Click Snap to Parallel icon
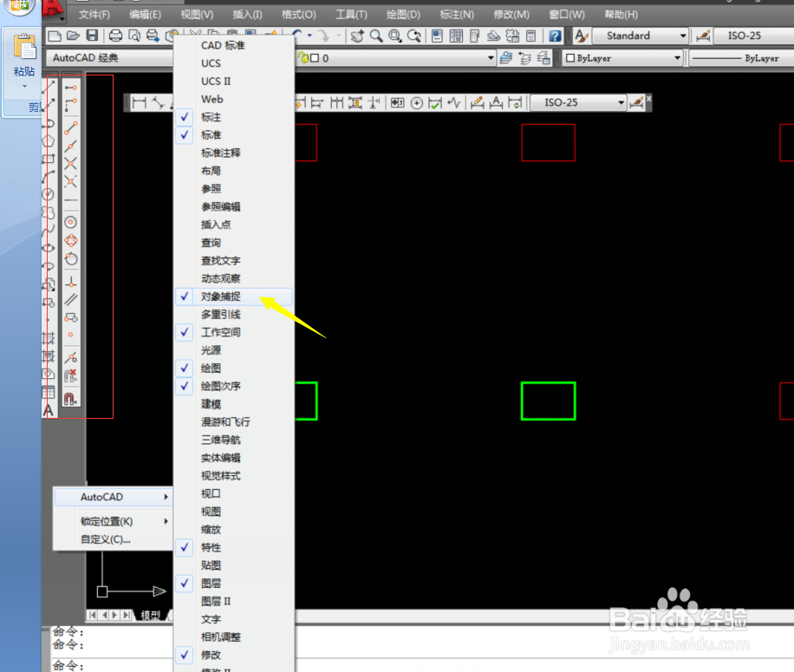 (71, 300)
